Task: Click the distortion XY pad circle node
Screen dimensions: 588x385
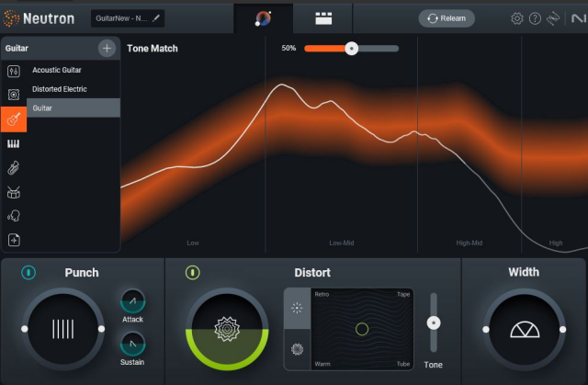Action: [362, 329]
